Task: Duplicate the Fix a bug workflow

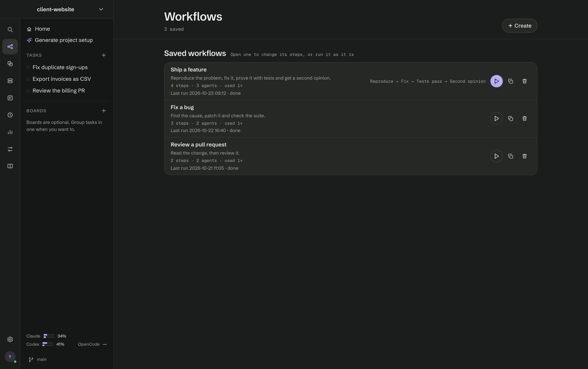Action: point(511,118)
